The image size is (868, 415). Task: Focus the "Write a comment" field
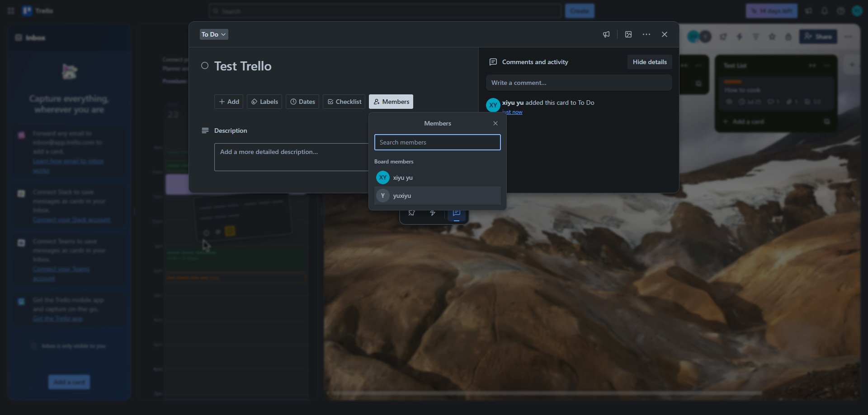pos(579,83)
